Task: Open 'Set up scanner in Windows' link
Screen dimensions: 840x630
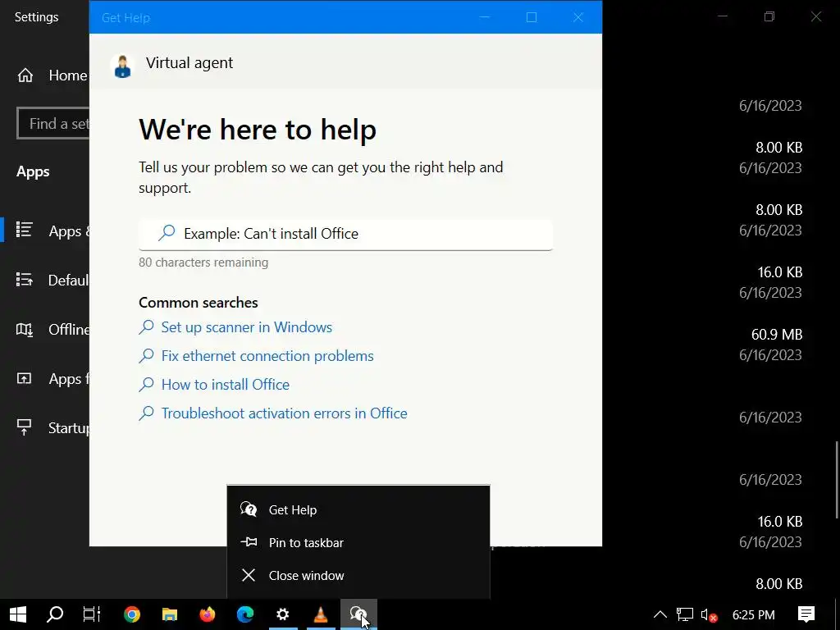Action: [246, 327]
